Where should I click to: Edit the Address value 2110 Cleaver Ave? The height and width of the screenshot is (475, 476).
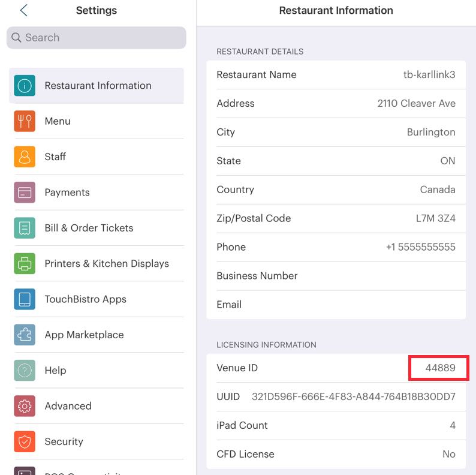coord(416,103)
